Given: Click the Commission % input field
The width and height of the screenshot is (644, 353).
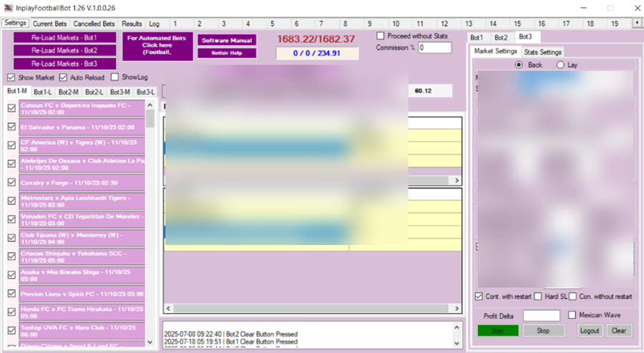Looking at the screenshot, I should [x=435, y=48].
